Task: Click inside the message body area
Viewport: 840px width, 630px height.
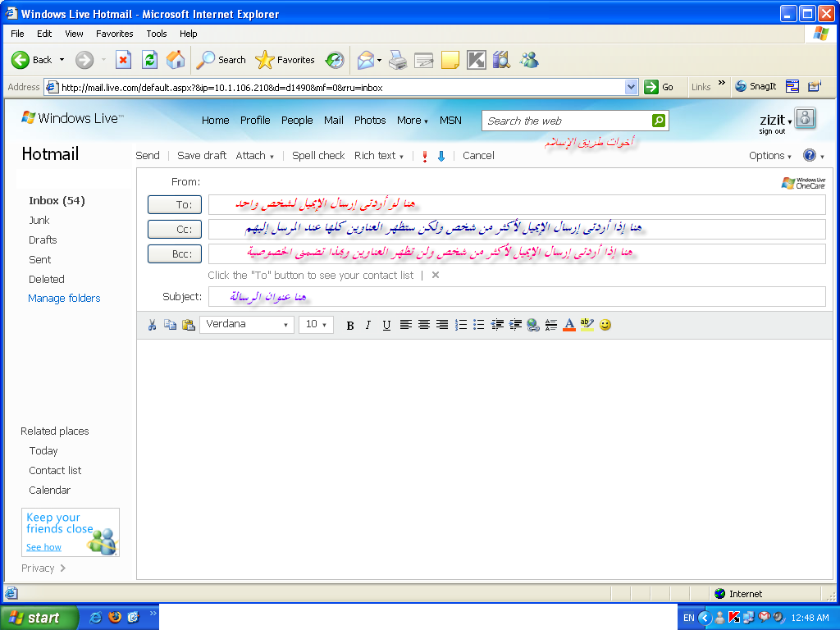Action: (x=484, y=459)
